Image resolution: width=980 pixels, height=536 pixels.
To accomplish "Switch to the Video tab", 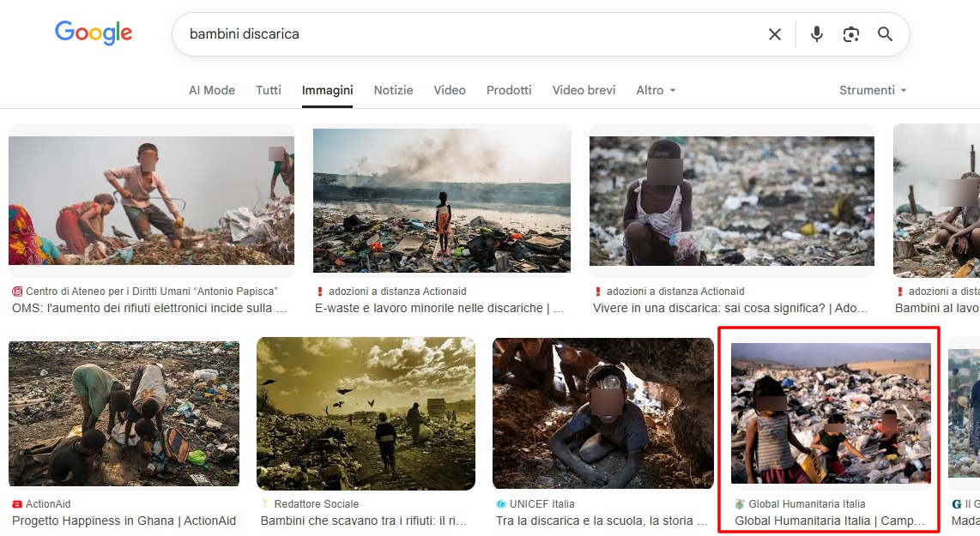I will coord(450,90).
